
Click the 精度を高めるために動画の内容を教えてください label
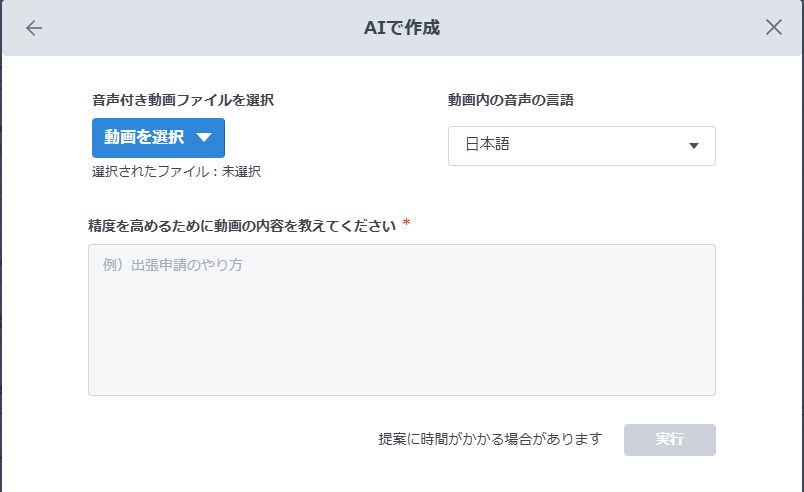[x=243, y=226]
